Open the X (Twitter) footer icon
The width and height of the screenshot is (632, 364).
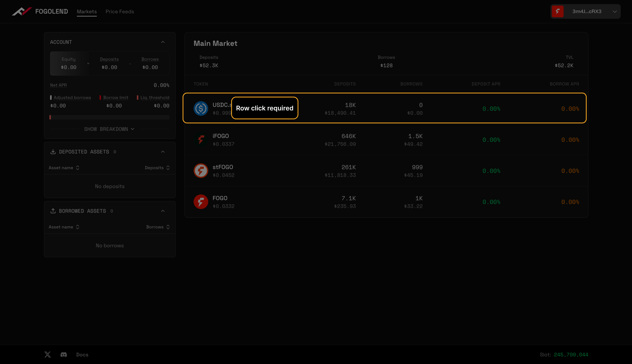tap(48, 354)
